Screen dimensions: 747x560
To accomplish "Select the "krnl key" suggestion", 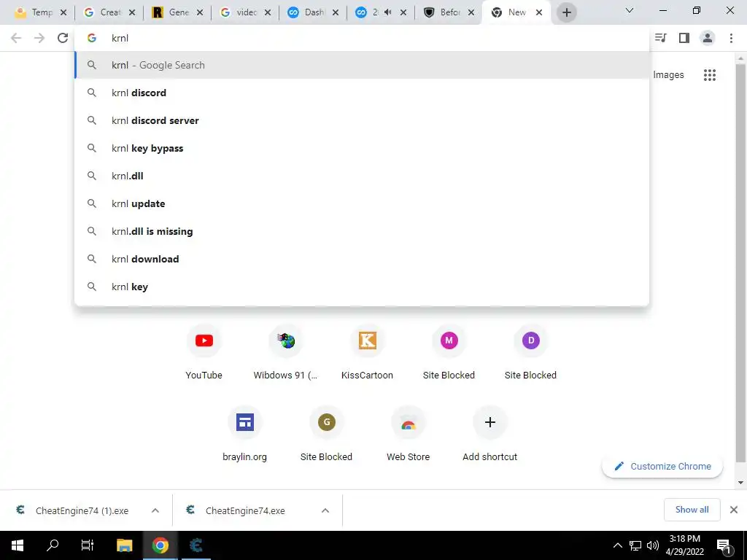I will click(x=362, y=287).
